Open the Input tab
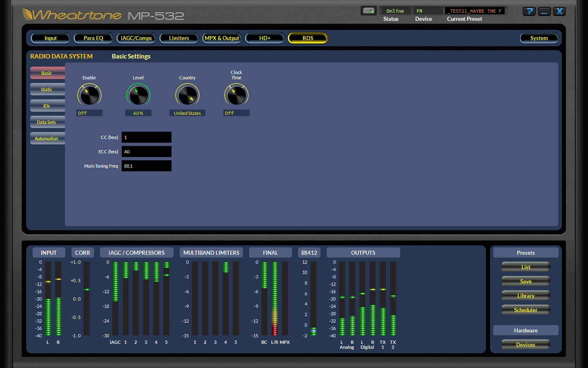Viewport: 588px width, 368px height. [x=51, y=38]
